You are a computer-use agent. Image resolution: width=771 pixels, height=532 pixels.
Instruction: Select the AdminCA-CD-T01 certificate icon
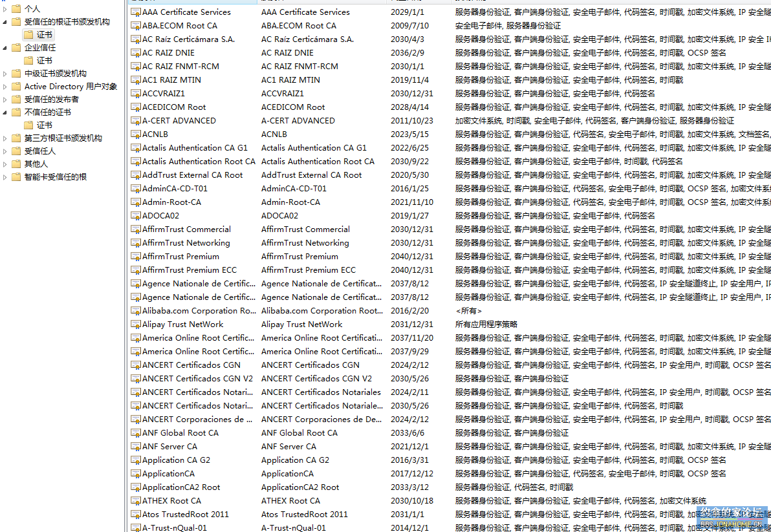136,189
